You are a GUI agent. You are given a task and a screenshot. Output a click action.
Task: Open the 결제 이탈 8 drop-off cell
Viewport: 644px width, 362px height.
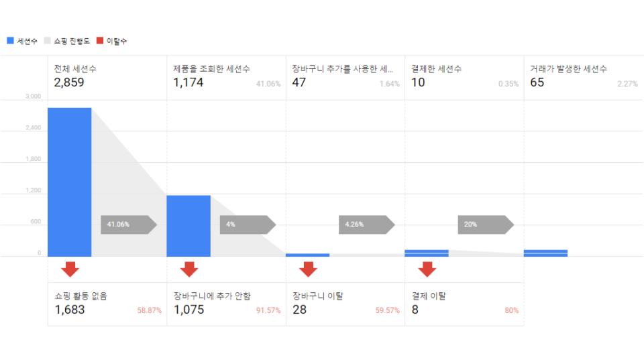click(464, 304)
